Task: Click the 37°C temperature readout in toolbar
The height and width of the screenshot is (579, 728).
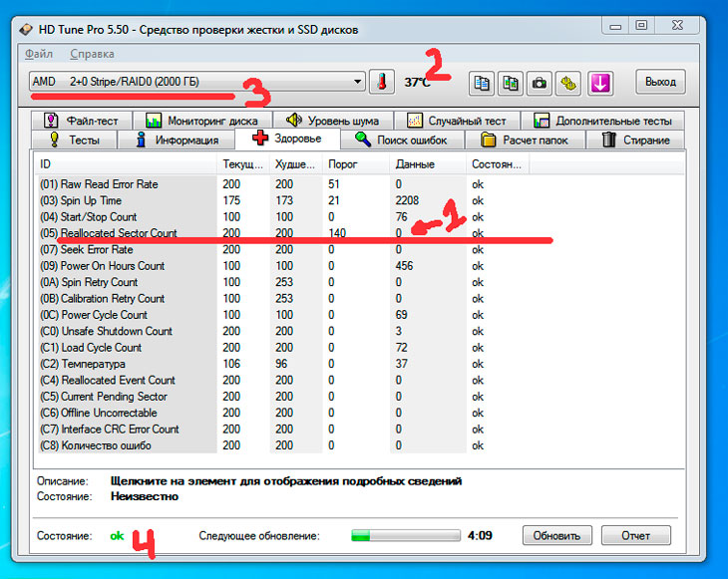Action: tap(417, 82)
